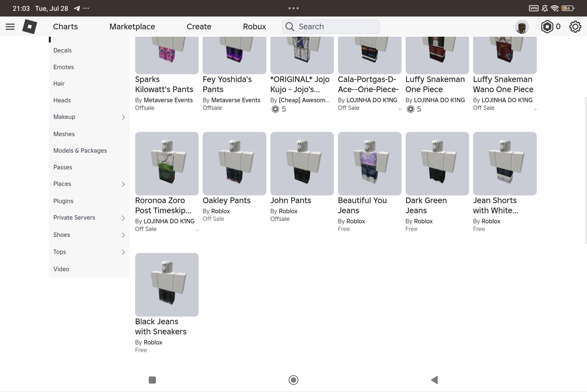
Task: Select Emotes in the sidebar
Action: [x=64, y=67]
